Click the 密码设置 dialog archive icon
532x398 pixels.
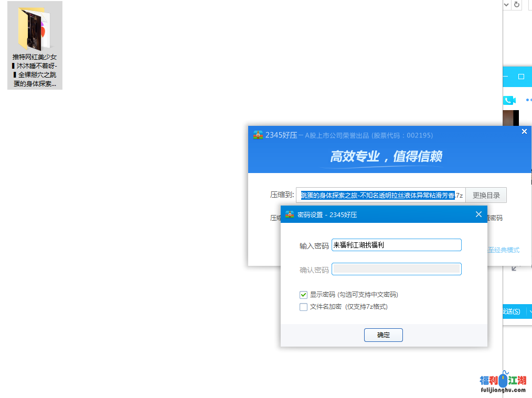tap(289, 214)
